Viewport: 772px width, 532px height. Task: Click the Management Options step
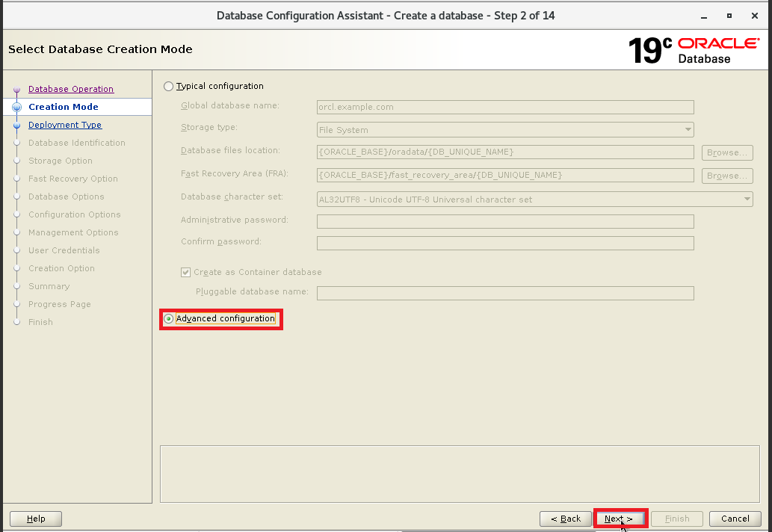73,232
